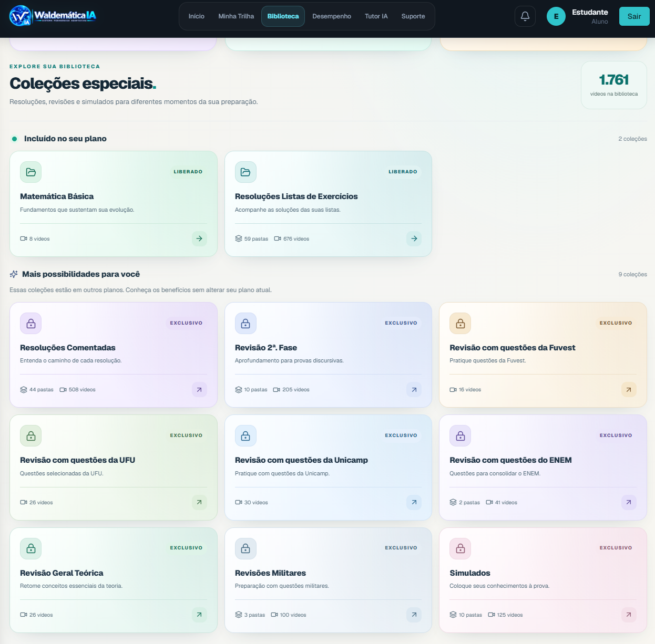Click the lock icon on Revisões Militares
This screenshot has width=655, height=644.
[x=245, y=548]
